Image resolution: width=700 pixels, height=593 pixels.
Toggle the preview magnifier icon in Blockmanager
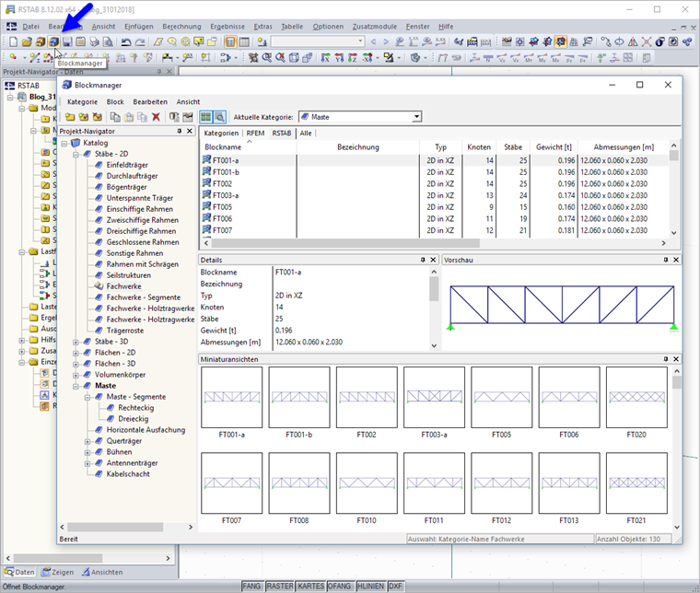(x=220, y=117)
